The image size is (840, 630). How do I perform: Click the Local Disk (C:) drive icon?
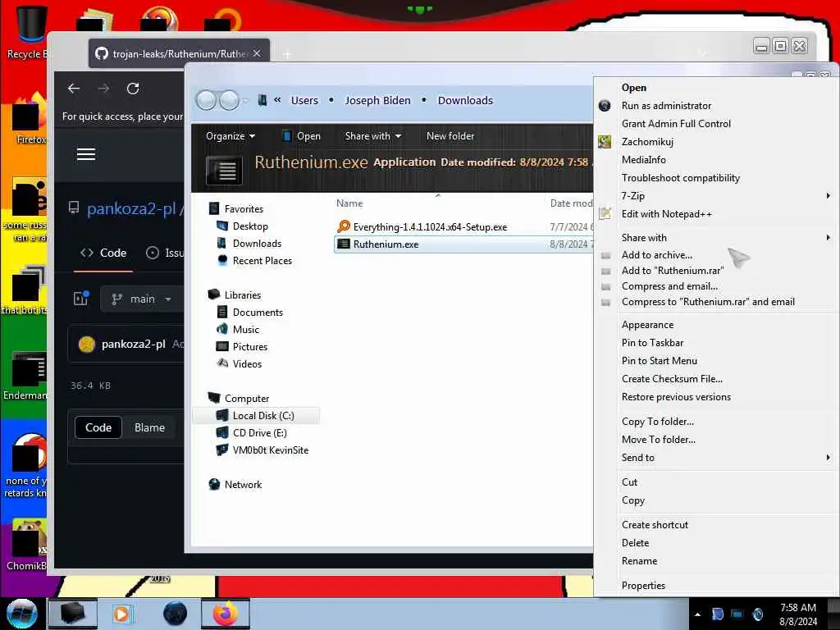(x=221, y=415)
